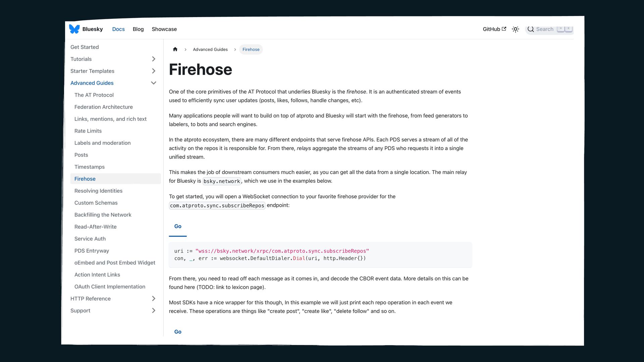Expand the HTTP Reference section
This screenshot has height=362, width=644.
(154, 299)
